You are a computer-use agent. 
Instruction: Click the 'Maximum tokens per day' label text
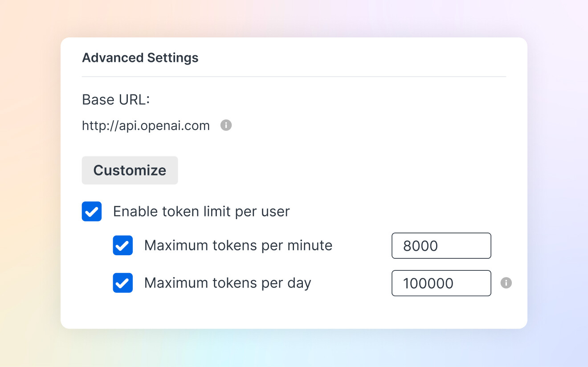tap(228, 283)
